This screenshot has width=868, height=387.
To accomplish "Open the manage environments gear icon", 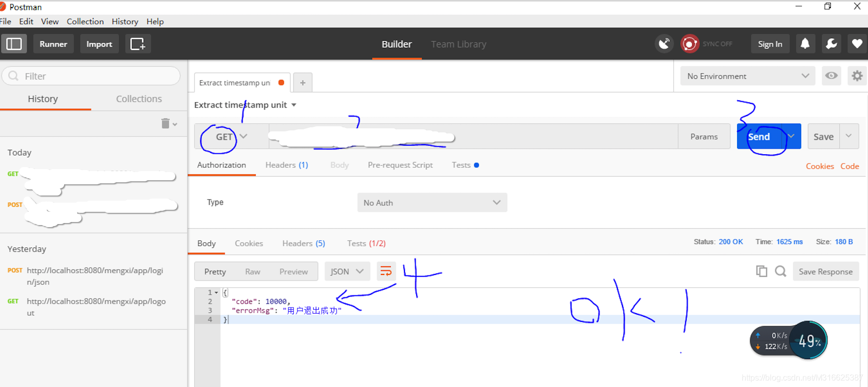I will pyautogui.click(x=857, y=76).
